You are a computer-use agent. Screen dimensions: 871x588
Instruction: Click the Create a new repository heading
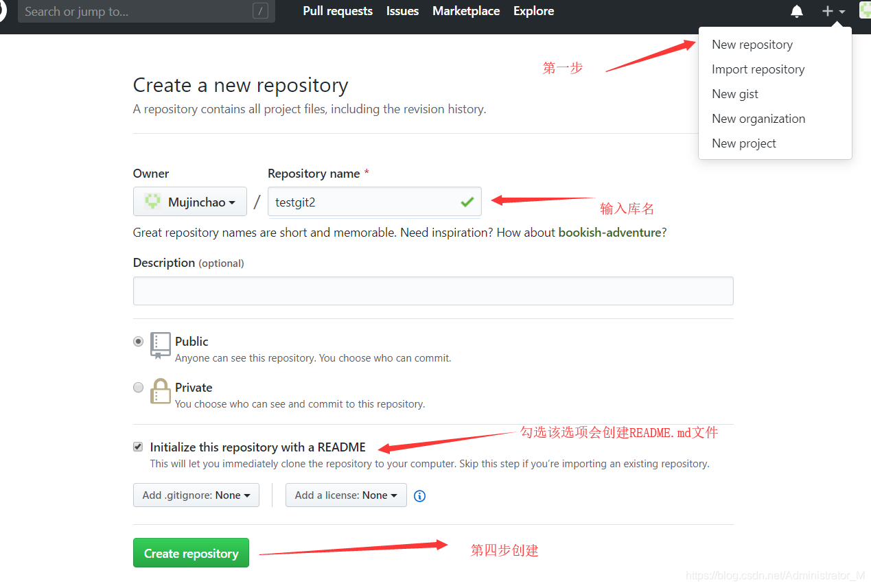[241, 85]
